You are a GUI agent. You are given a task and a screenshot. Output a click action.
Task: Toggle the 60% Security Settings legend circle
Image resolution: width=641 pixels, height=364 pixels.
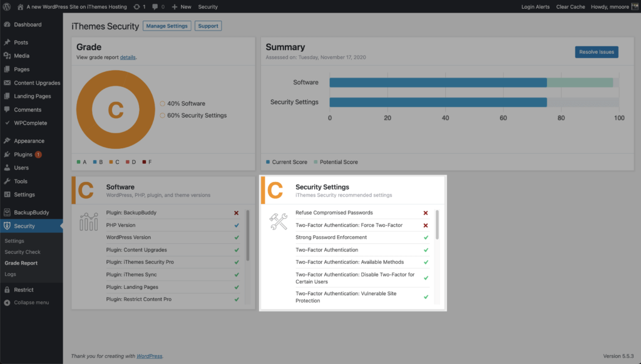click(x=162, y=116)
